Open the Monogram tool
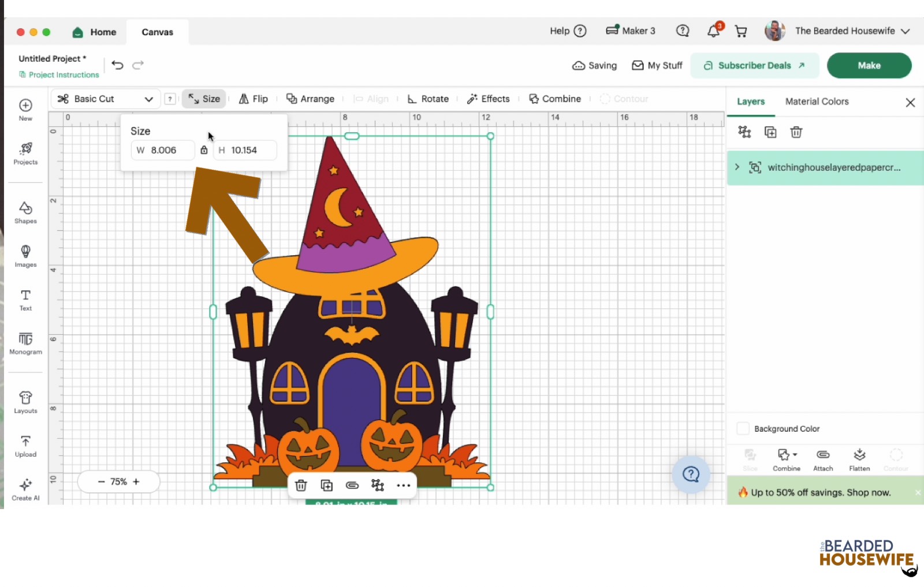The width and height of the screenshot is (924, 587). point(25,343)
